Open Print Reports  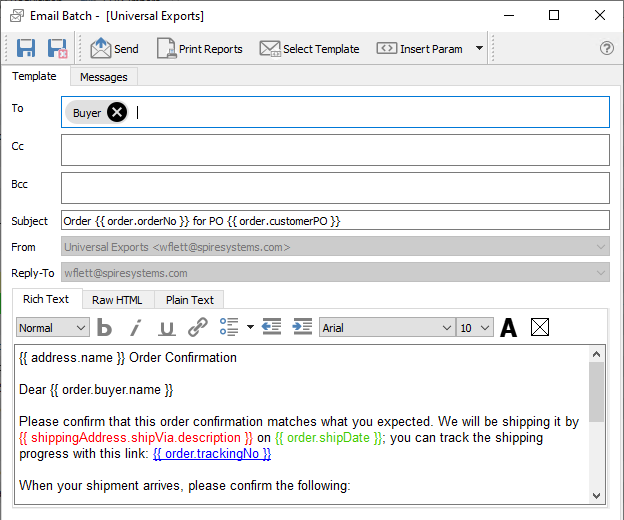click(x=199, y=49)
